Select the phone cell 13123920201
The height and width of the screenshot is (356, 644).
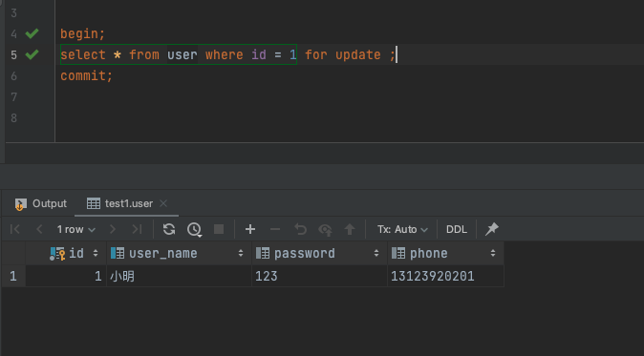(445, 276)
